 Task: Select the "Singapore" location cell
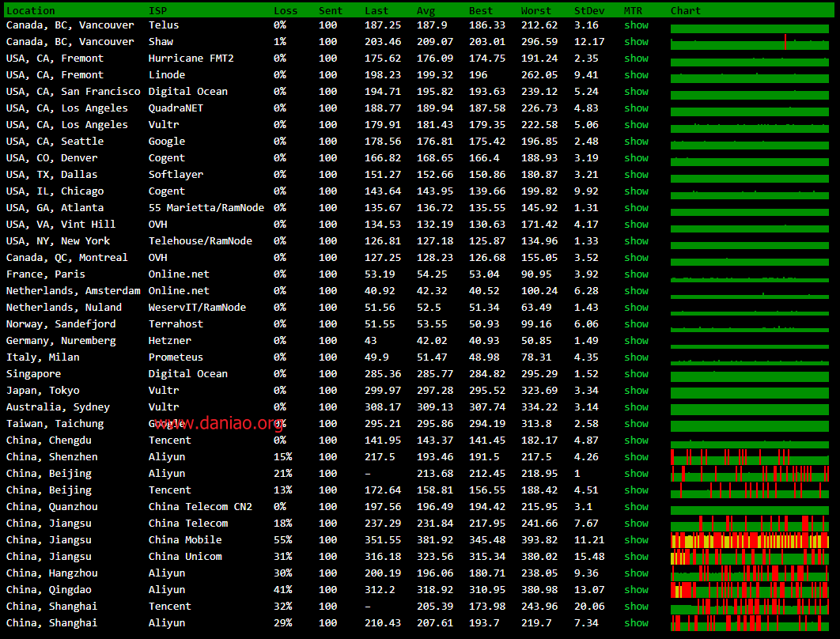click(x=33, y=374)
